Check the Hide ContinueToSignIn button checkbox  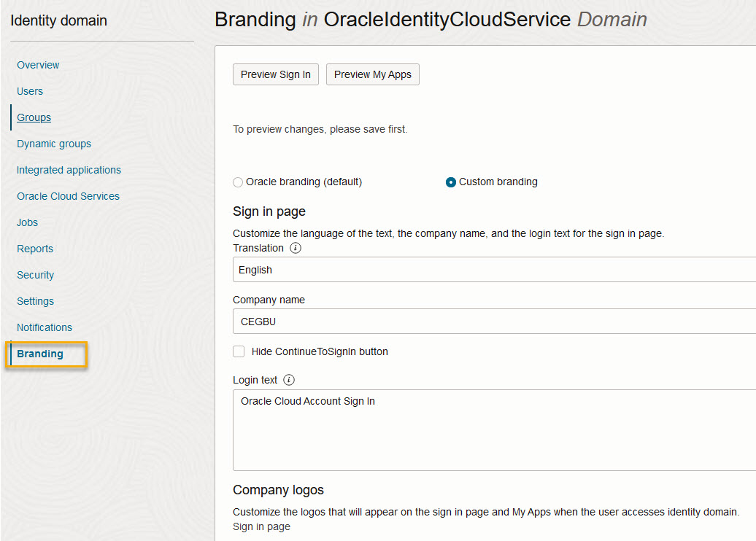pyautogui.click(x=239, y=351)
